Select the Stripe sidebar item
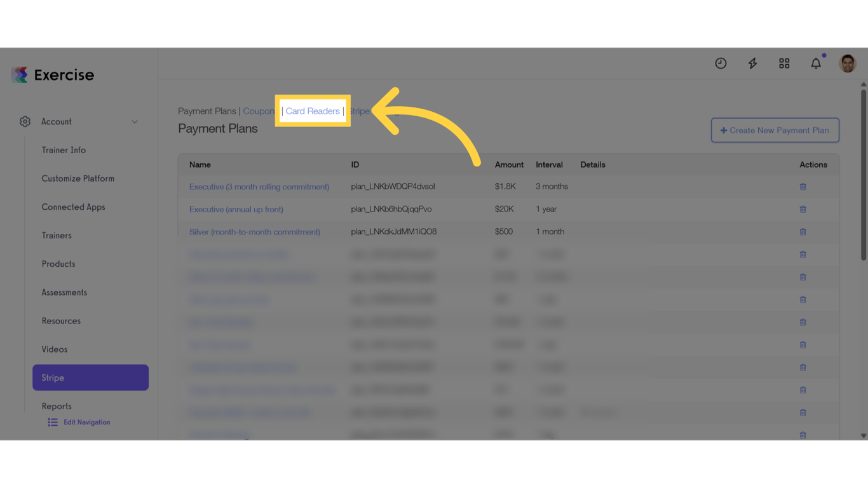868x488 pixels. pyautogui.click(x=90, y=377)
